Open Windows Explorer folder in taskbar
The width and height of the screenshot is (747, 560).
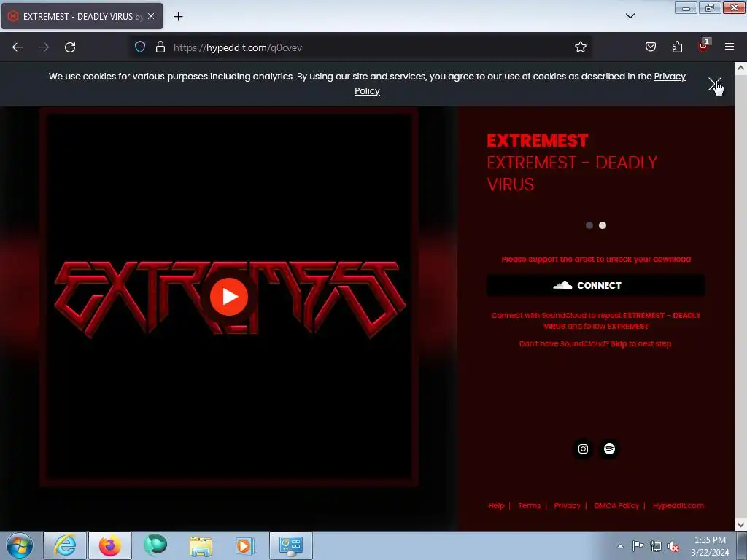[x=201, y=545]
